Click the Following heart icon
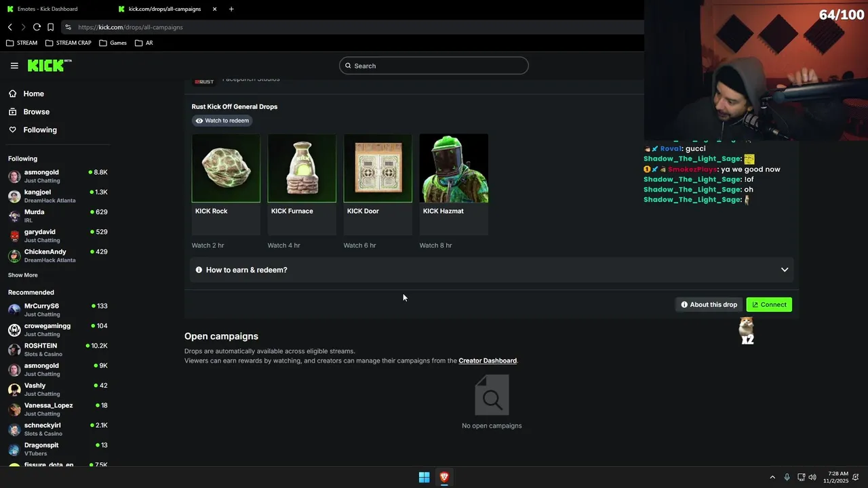The image size is (868, 488). 13,130
